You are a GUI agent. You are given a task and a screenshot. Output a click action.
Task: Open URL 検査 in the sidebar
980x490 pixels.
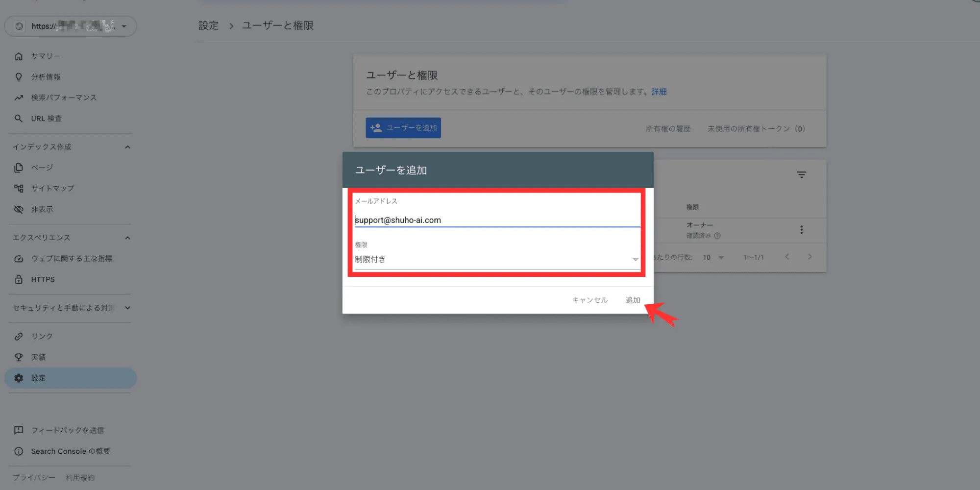pyautogui.click(x=47, y=119)
